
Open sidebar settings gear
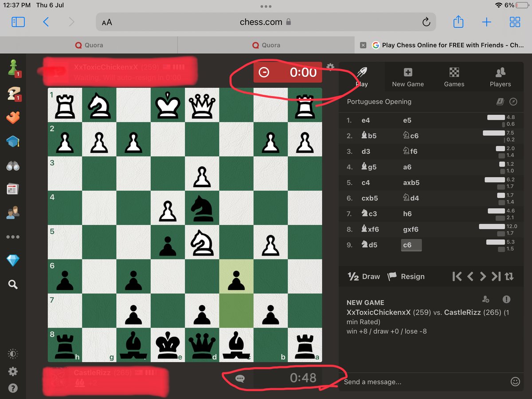click(x=13, y=372)
